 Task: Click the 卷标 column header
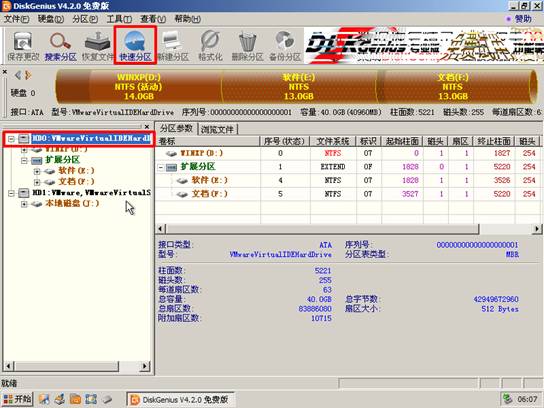208,141
